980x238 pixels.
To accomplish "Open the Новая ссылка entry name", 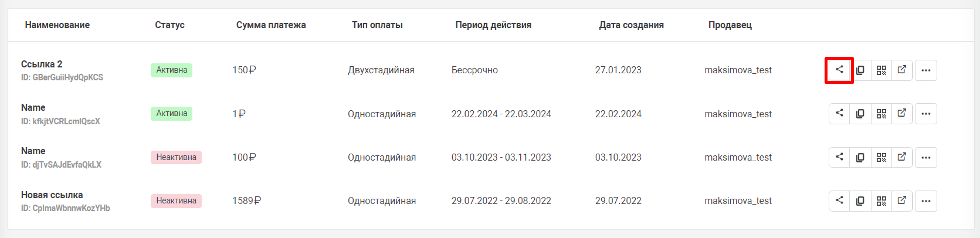I will coord(52,195).
